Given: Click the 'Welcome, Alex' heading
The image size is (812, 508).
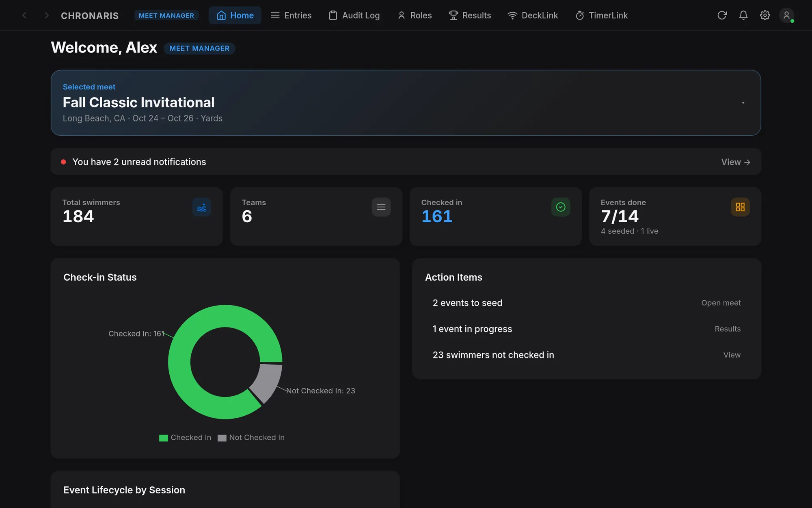Looking at the screenshot, I should click(104, 48).
